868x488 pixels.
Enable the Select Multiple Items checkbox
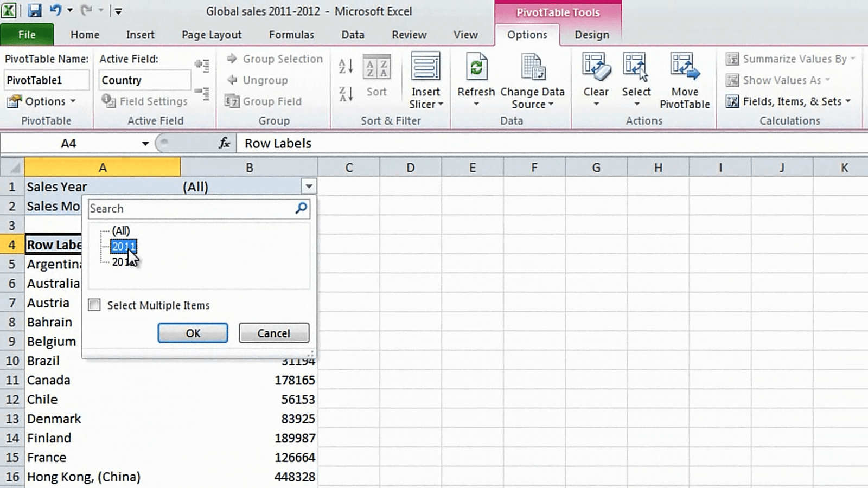[x=94, y=305]
